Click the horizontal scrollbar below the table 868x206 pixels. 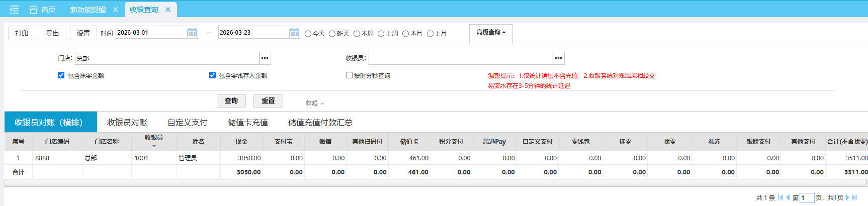click(x=435, y=183)
